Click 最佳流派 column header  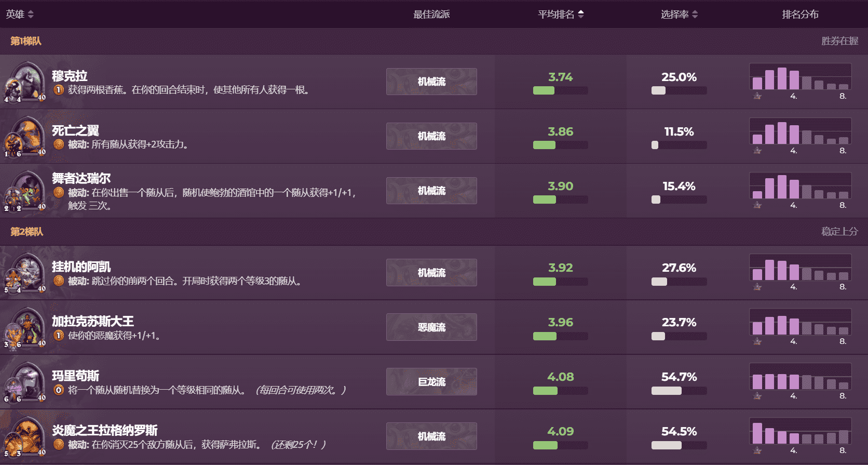coord(431,15)
